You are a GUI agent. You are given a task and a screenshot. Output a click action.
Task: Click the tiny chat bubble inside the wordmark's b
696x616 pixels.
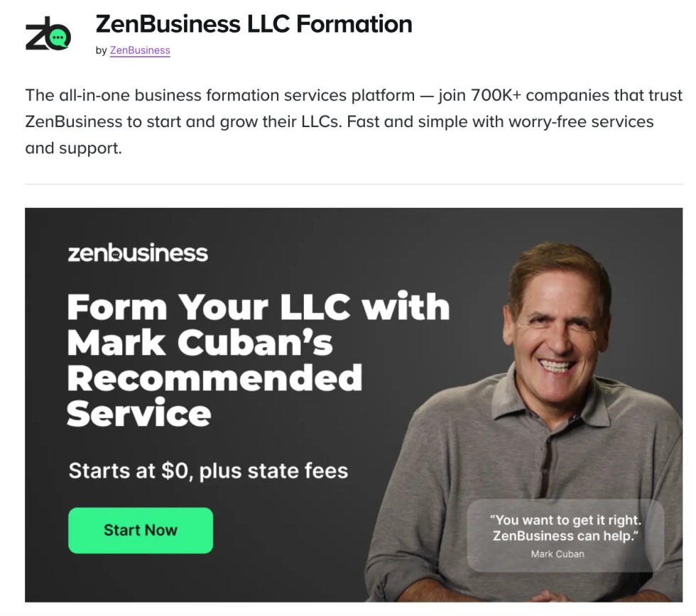(116, 255)
